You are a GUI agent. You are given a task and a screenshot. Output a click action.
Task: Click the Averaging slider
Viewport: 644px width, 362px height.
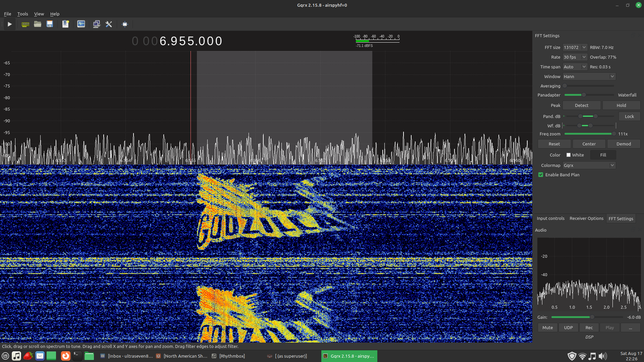[589, 86]
